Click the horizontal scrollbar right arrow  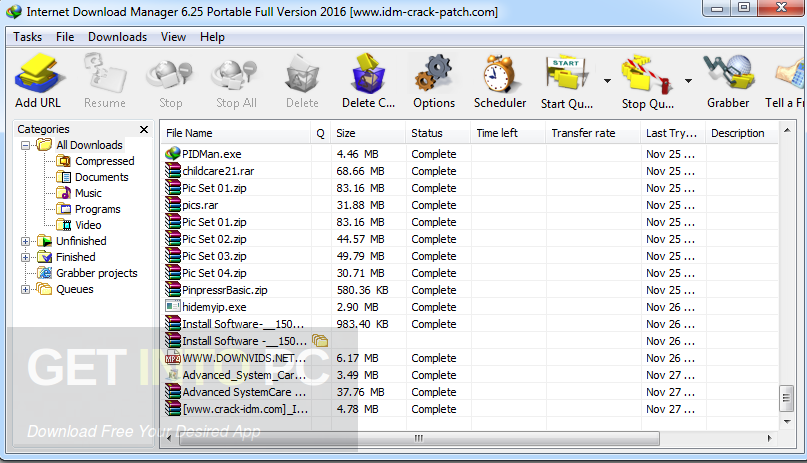(769, 438)
